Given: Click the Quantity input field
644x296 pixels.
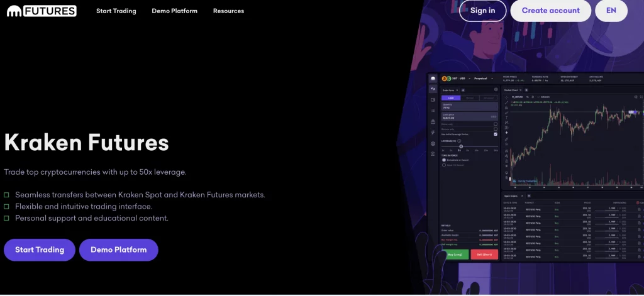Looking at the screenshot, I should click(x=469, y=107).
